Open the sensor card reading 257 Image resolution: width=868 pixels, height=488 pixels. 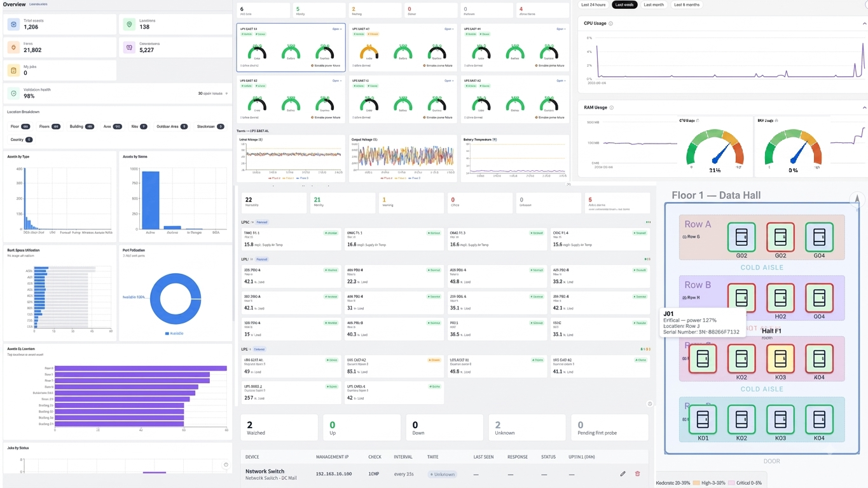point(291,392)
